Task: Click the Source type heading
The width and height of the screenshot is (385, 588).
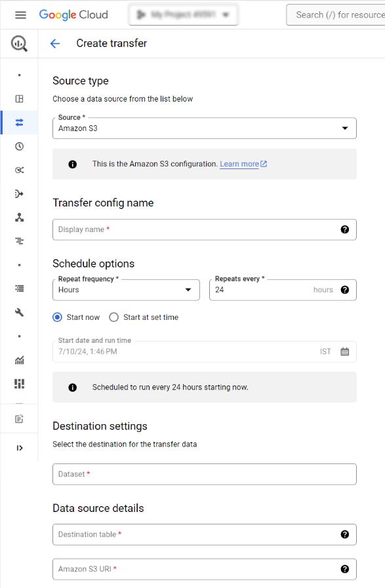Action: [81, 81]
